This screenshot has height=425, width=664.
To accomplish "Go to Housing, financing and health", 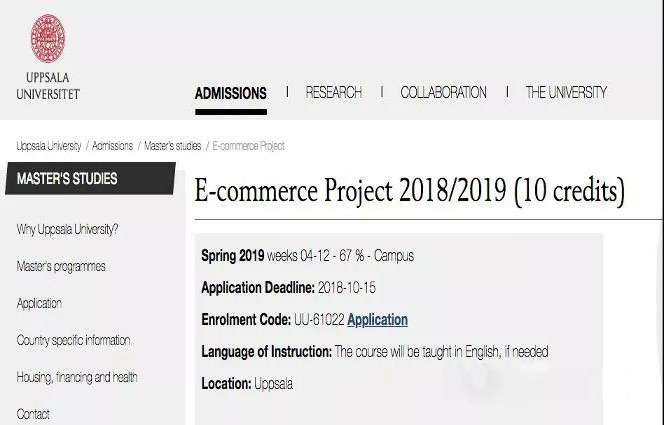I will tap(77, 377).
